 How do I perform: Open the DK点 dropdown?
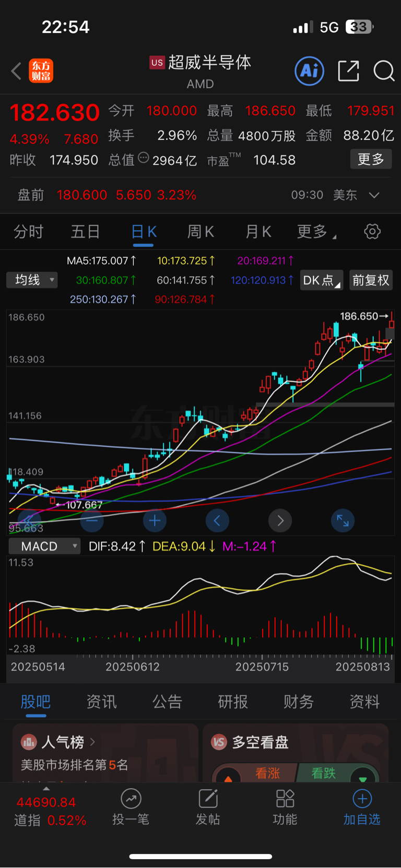tap(322, 280)
